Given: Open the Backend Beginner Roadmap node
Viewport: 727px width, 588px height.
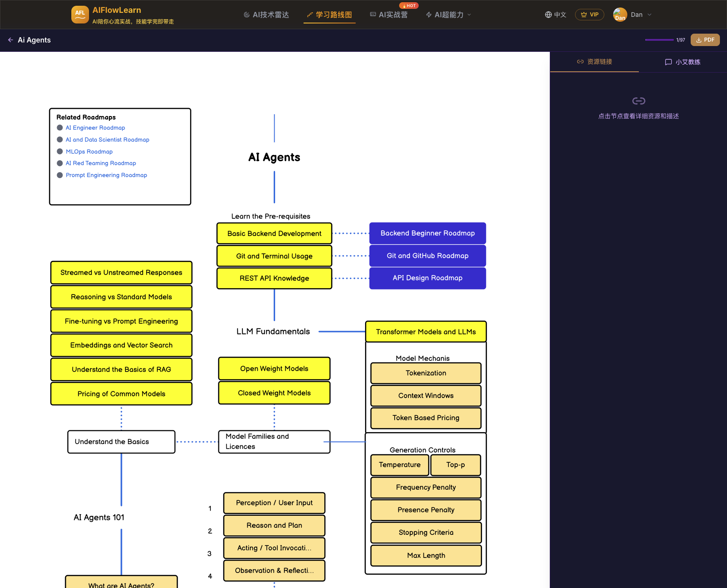Looking at the screenshot, I should [428, 233].
